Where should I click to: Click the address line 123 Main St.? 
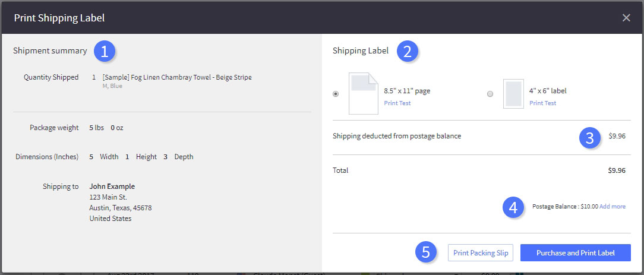point(108,197)
